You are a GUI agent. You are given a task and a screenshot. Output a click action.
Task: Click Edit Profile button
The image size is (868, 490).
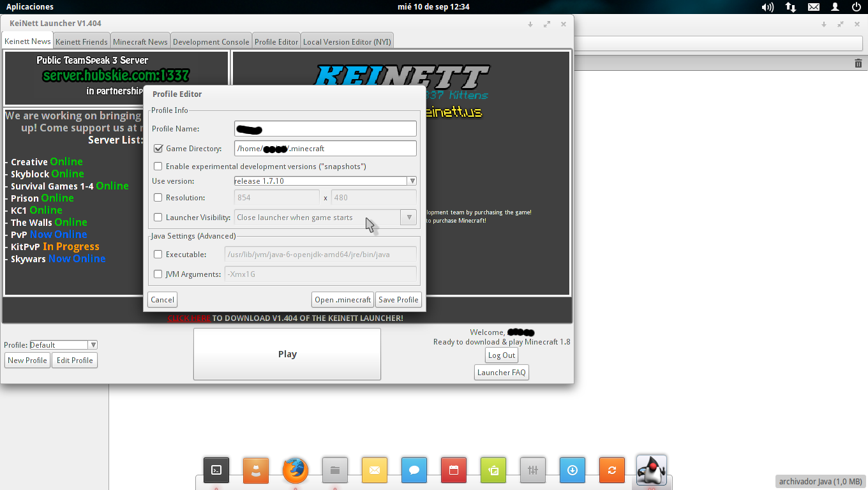tap(75, 360)
